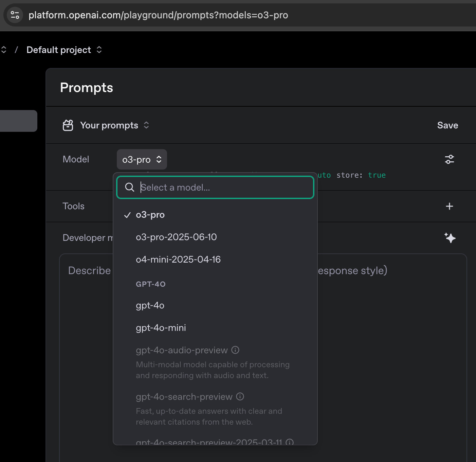Show info for gpt-4o-search-preview
The height and width of the screenshot is (462, 476).
[x=240, y=396]
